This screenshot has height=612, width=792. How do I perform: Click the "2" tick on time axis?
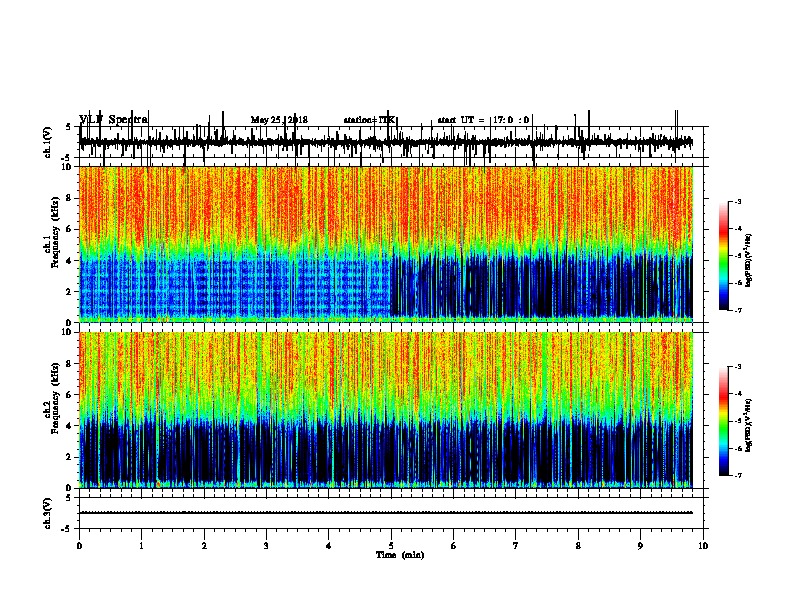[x=204, y=546]
